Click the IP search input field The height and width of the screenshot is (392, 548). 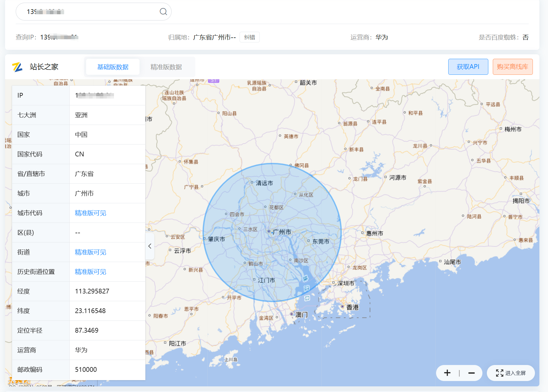tap(89, 12)
